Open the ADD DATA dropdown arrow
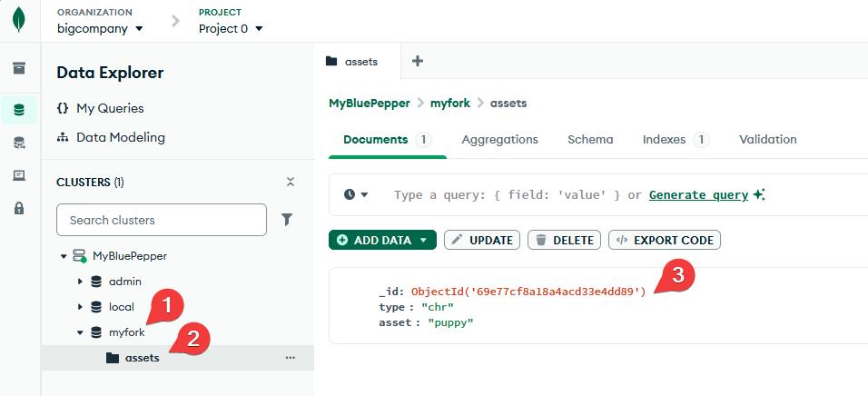868x396 pixels. click(x=423, y=241)
